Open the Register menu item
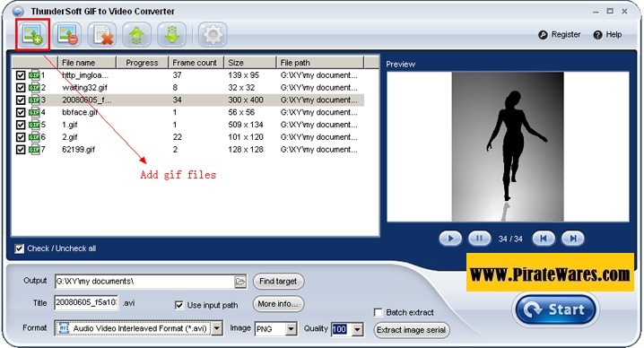Screen dimensions: 644x348 click(x=560, y=35)
